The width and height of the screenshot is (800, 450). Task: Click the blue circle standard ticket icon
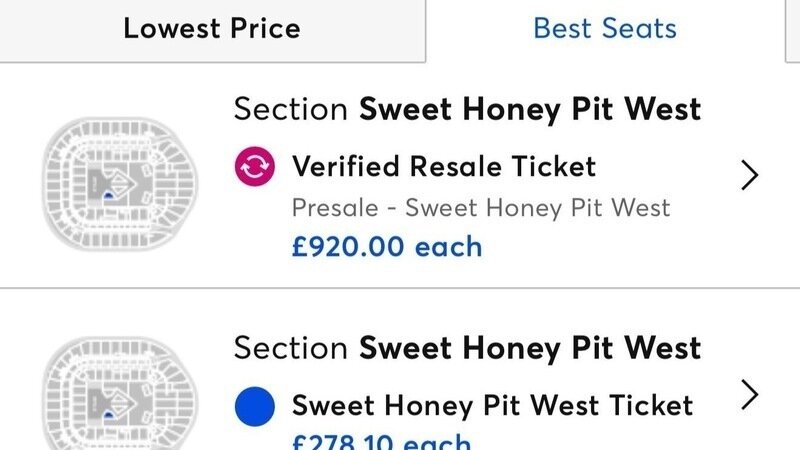click(254, 406)
